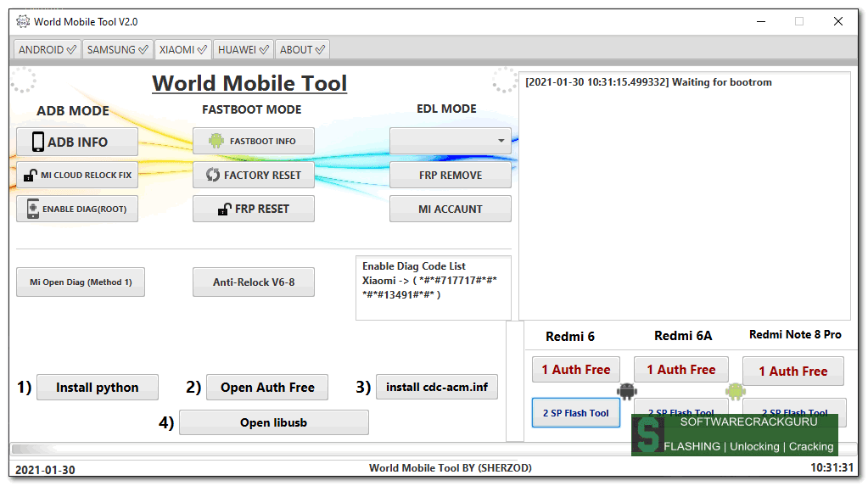Click the phone icon on ADB INFO
The height and width of the screenshot is (486, 868).
click(x=37, y=142)
